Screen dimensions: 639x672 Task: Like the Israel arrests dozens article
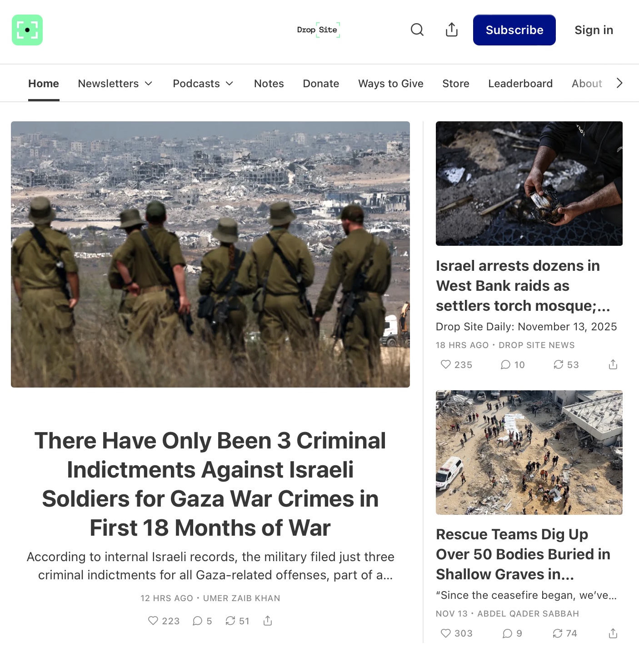tap(456, 364)
